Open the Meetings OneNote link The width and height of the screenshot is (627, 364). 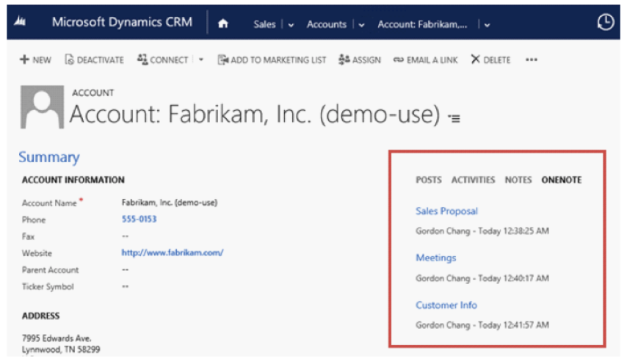tap(436, 258)
